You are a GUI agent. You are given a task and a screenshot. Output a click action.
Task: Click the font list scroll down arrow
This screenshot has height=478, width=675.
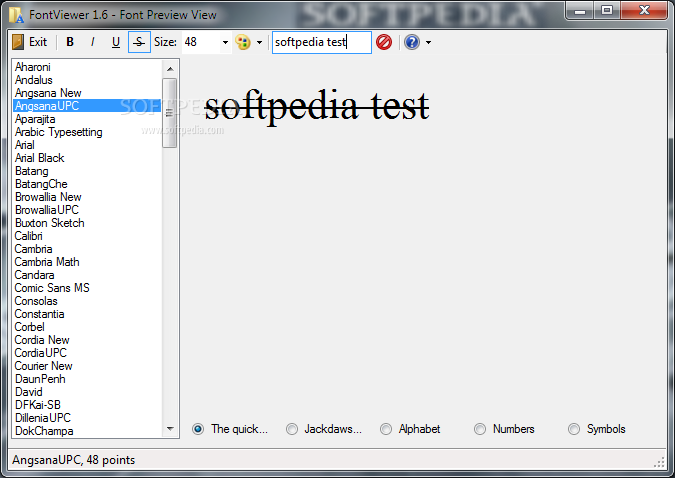point(170,428)
